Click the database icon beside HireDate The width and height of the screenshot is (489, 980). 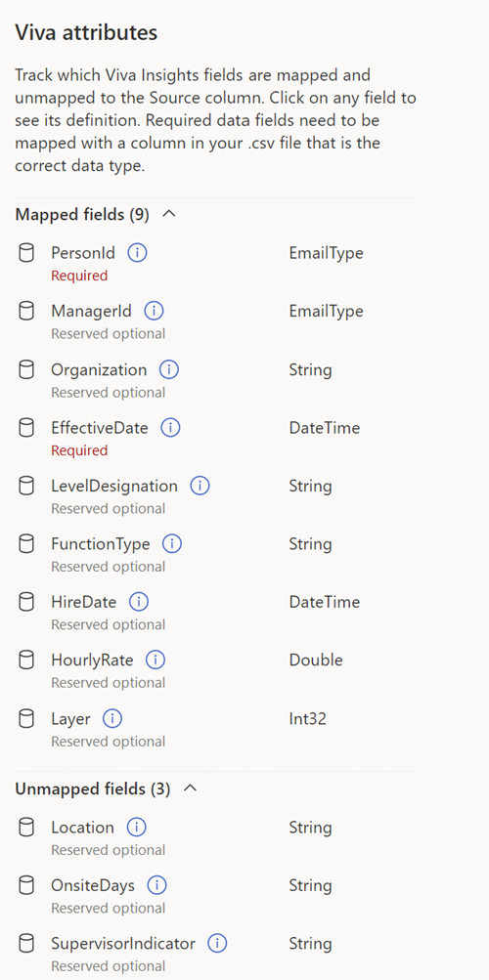pyautogui.click(x=26, y=603)
